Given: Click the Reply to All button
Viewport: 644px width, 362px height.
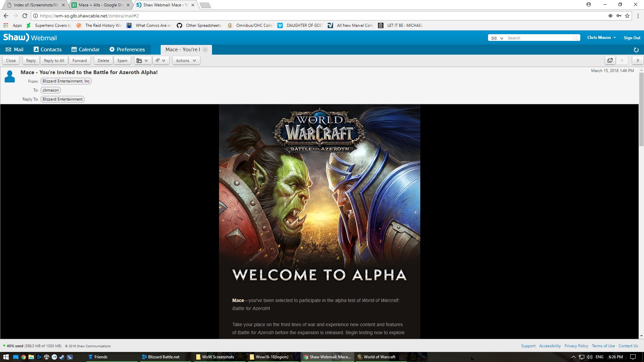Looking at the screenshot, I should pos(54,61).
